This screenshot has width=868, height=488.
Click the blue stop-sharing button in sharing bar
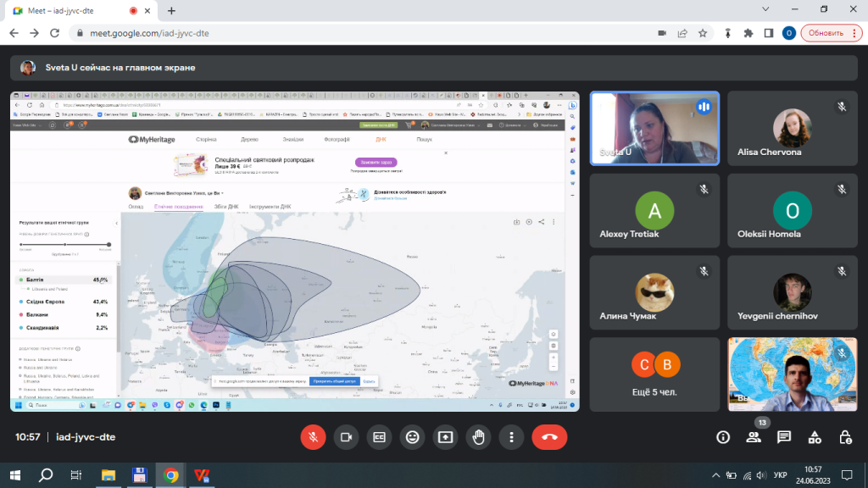click(x=334, y=381)
